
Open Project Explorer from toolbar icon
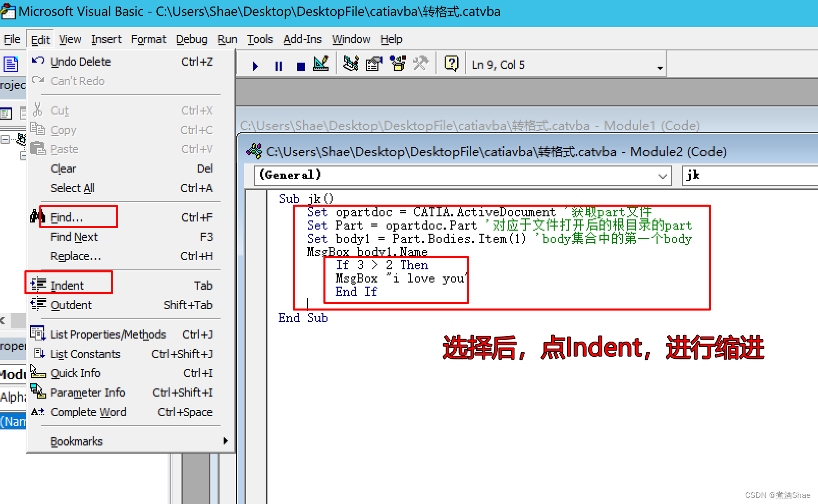pos(350,64)
